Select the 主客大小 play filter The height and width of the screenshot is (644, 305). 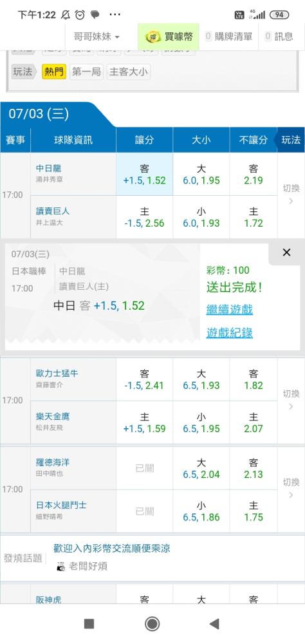pos(129,72)
